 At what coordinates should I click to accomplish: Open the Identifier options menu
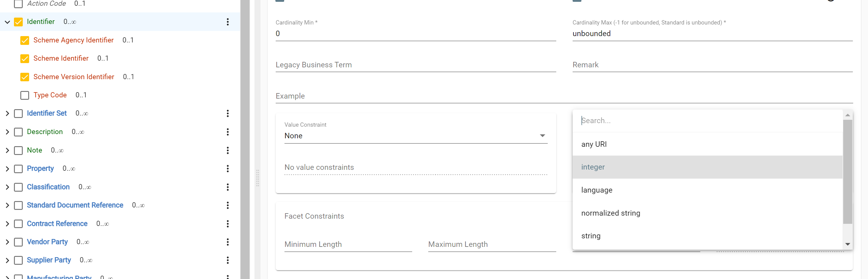(x=228, y=22)
